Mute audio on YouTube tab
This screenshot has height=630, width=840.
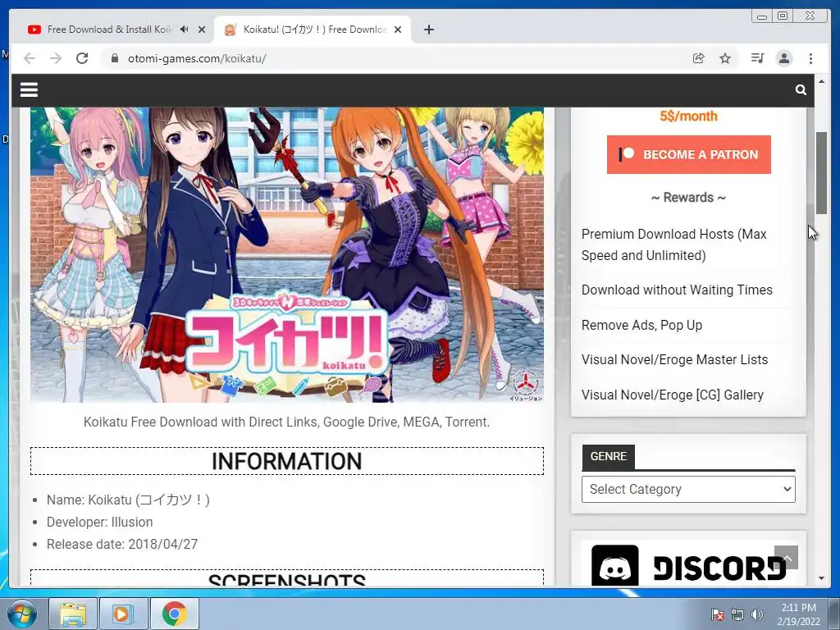click(x=185, y=30)
